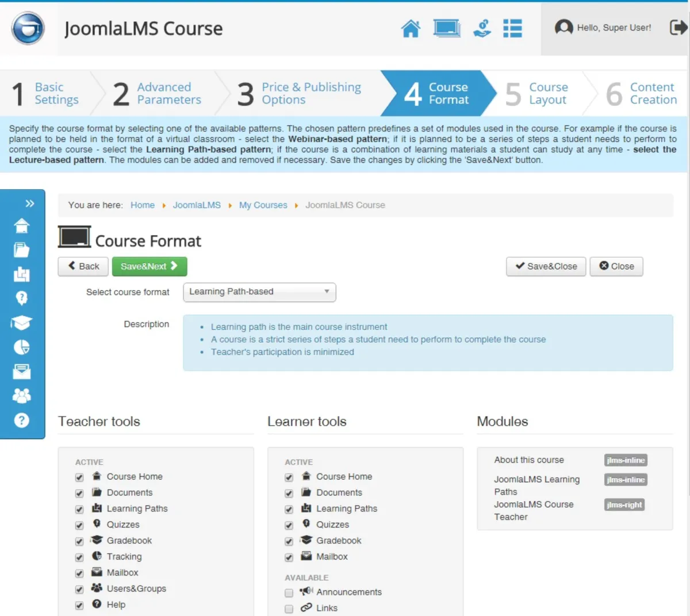Open Tracking from sidebar pie chart icon

tap(22, 347)
